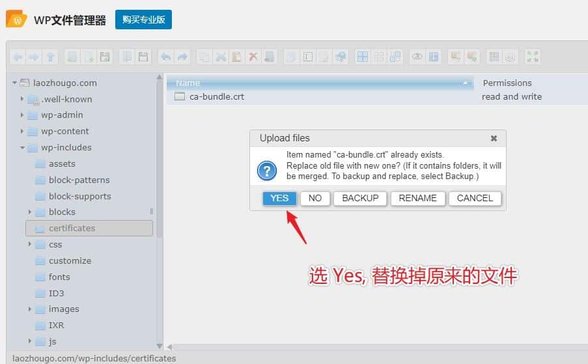Image resolution: width=588 pixels, height=364 pixels.
Task: Click the Edit file toolbar icon
Action: [x=324, y=57]
